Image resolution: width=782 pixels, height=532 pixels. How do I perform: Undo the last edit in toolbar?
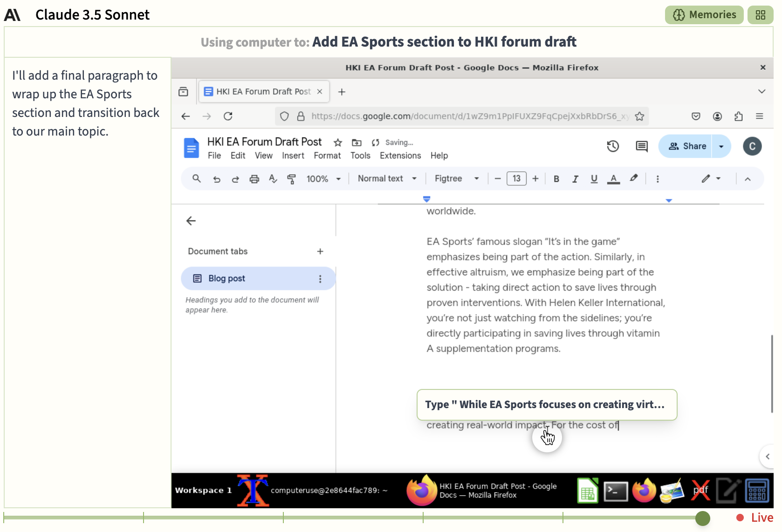coord(217,179)
